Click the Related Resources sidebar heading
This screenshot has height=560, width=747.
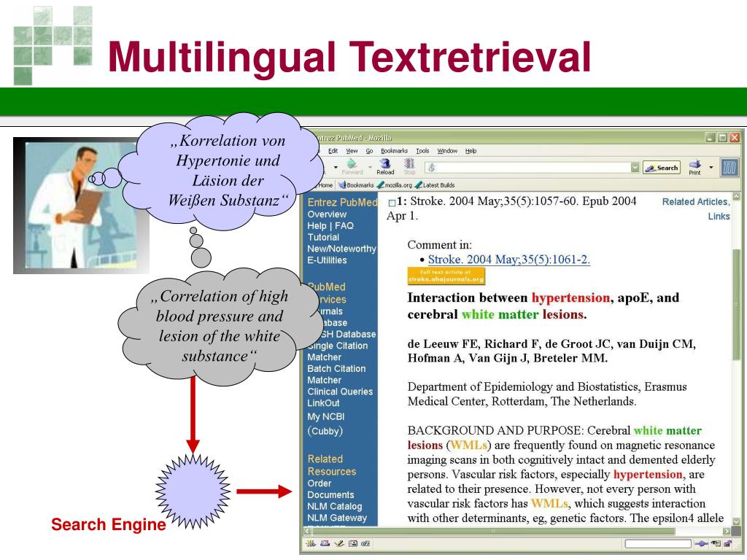click(332, 465)
